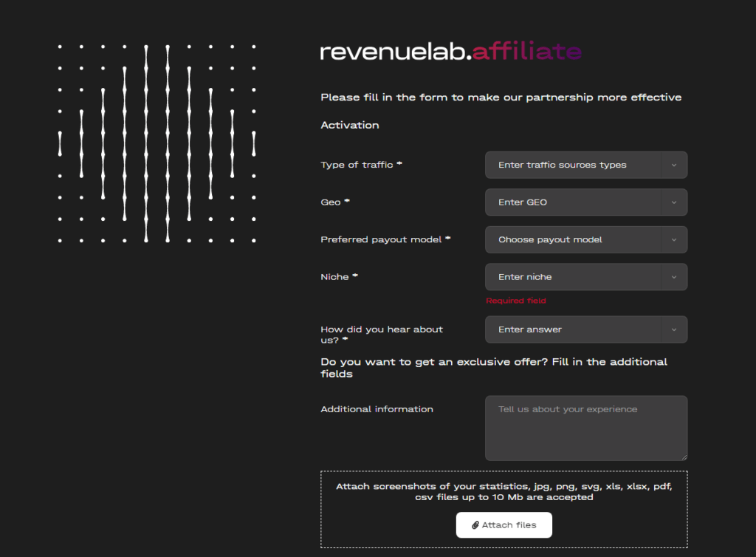This screenshot has height=557, width=756.
Task: Click the chevron arrow in the Niche field
Action: [x=673, y=277]
